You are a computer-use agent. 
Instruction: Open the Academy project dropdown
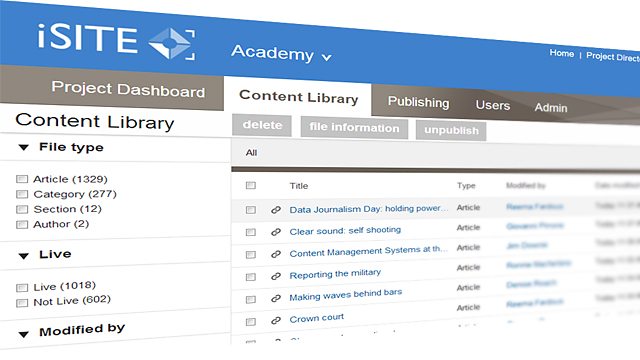point(281,53)
